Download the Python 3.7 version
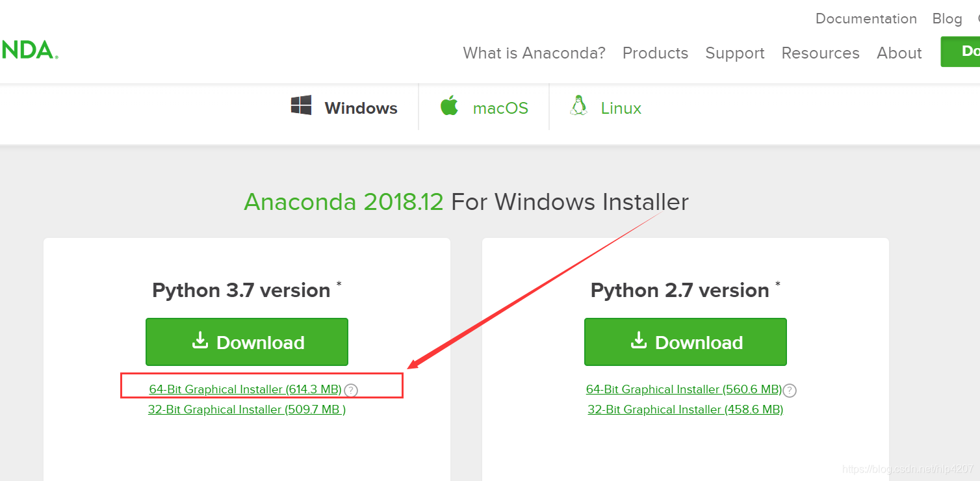The width and height of the screenshot is (980, 481). point(247,342)
